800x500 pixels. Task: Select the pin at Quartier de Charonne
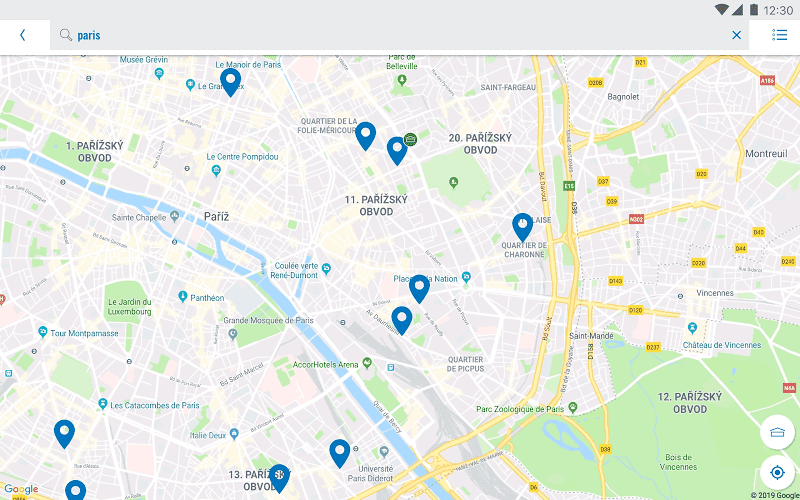click(x=522, y=227)
